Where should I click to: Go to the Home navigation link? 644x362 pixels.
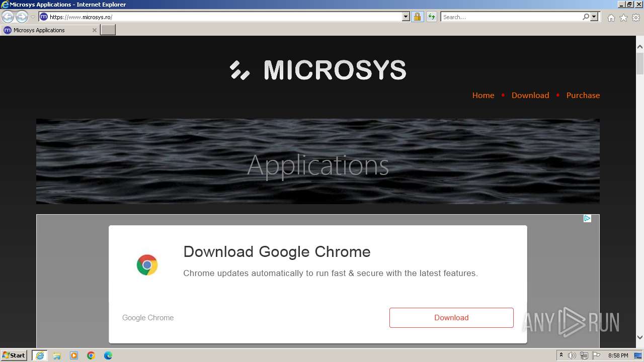pos(483,95)
